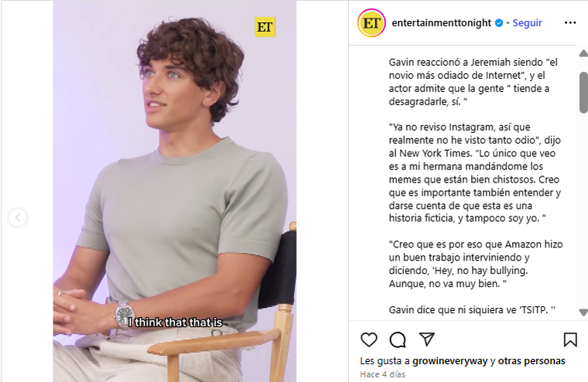
Task: Click the ET logo watermark on video
Action: point(265,27)
